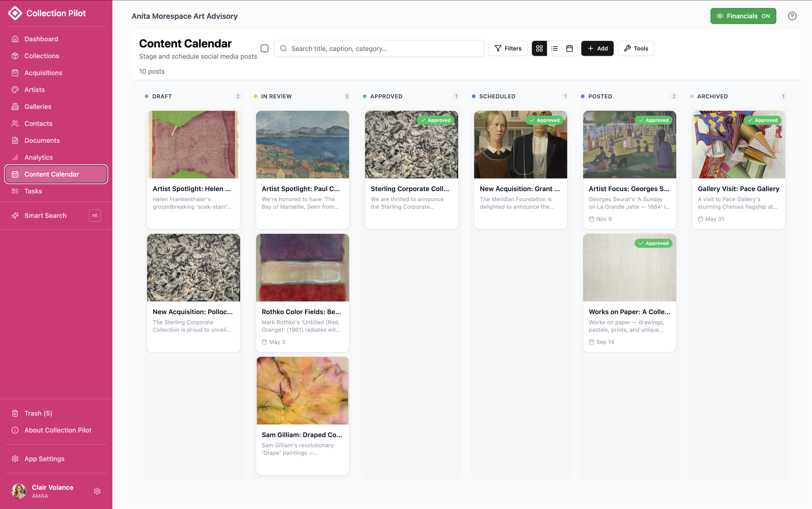Viewport: 812px width, 509px height.
Task: Click the App Settings gear icon
Action: tap(15, 459)
